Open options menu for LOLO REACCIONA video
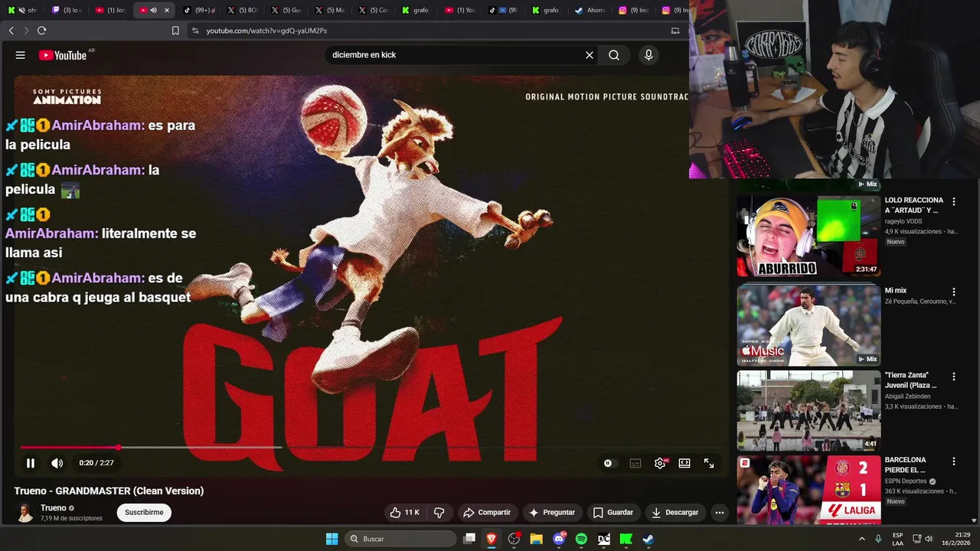980x551 pixels. click(954, 202)
